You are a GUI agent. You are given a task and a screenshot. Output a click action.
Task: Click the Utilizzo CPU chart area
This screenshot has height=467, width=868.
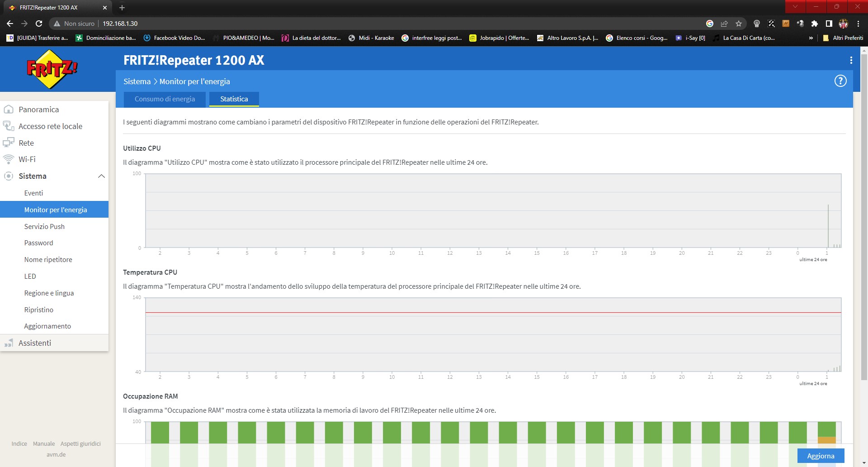click(493, 210)
